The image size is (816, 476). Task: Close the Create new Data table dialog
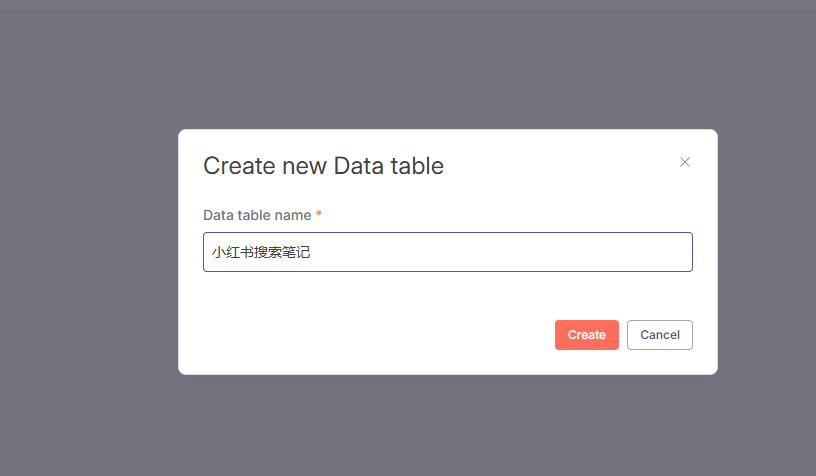(x=685, y=162)
